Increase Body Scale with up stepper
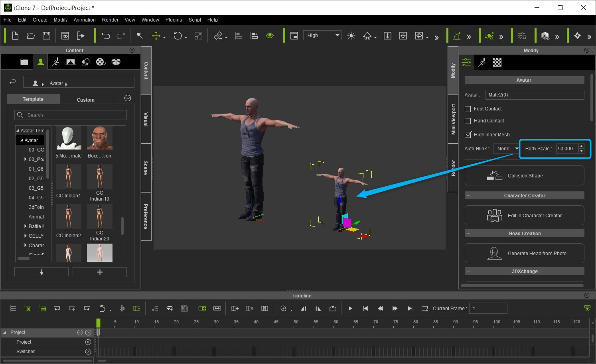The height and width of the screenshot is (364, 596). (x=582, y=146)
